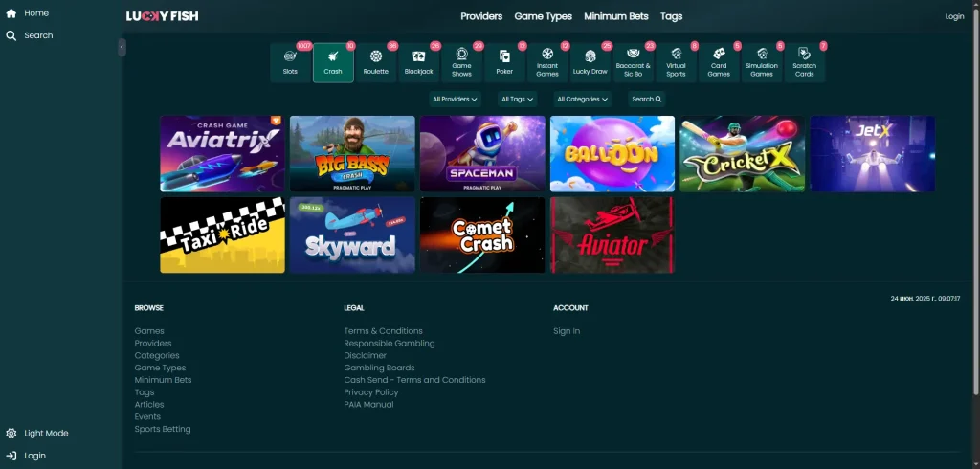Expand the All Categories dropdown
The height and width of the screenshot is (469, 980).
coord(583,99)
